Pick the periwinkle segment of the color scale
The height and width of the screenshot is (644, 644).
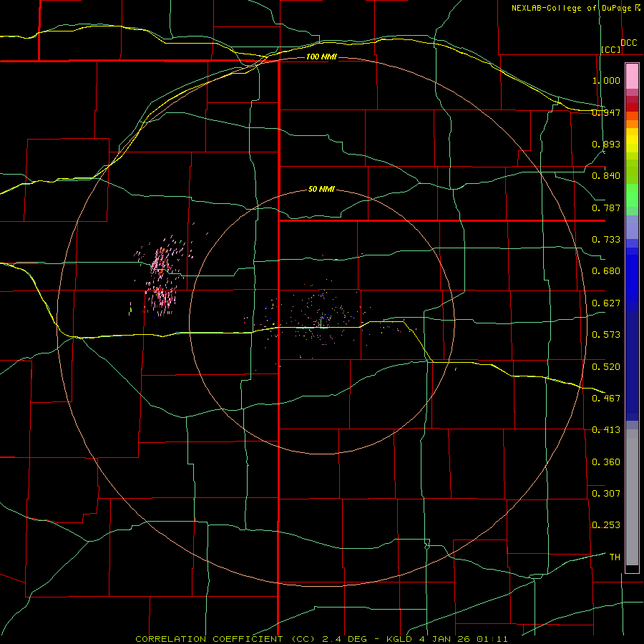click(x=632, y=227)
